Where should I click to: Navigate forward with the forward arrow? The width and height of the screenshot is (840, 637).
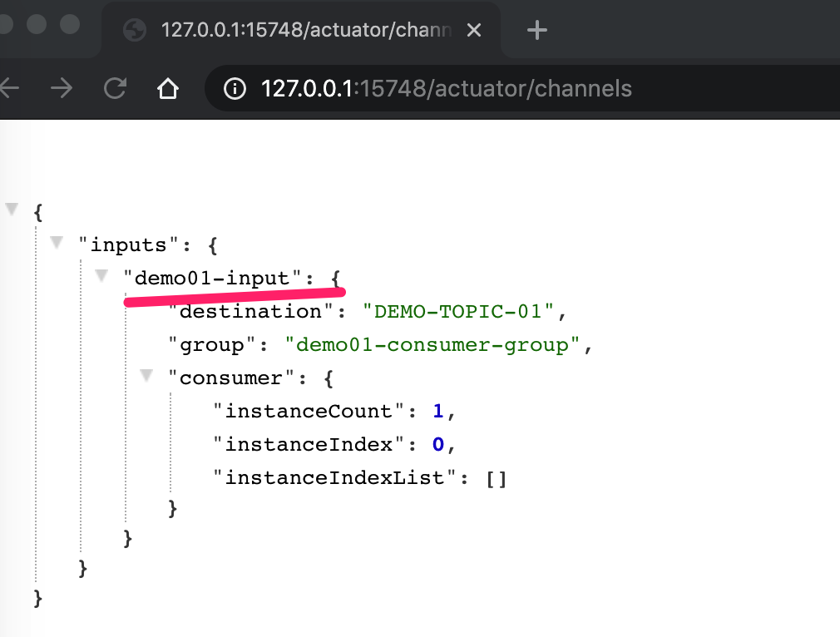62,88
